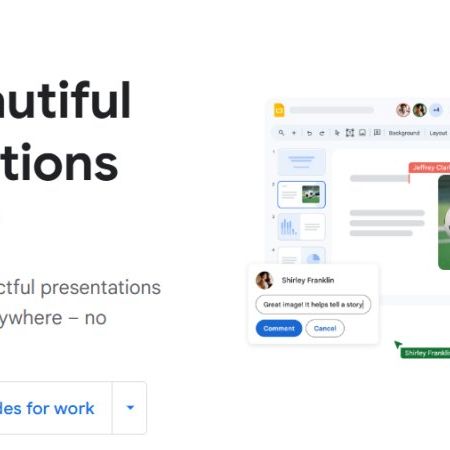This screenshot has width=450, height=450.
Task: Open the Layout toolbar option
Action: [x=438, y=133]
